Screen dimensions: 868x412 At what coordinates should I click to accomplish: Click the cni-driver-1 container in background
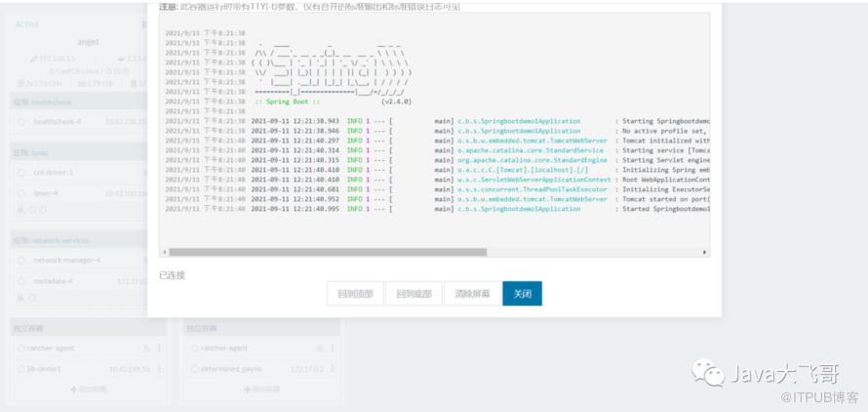pyautogui.click(x=52, y=173)
